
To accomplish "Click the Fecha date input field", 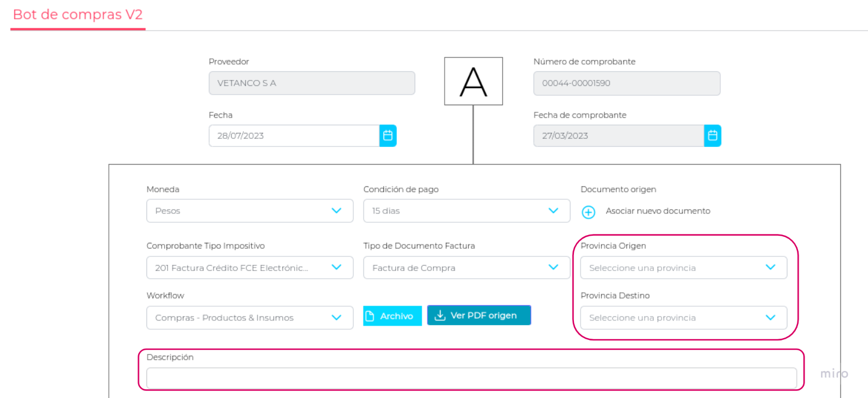I will click(293, 136).
